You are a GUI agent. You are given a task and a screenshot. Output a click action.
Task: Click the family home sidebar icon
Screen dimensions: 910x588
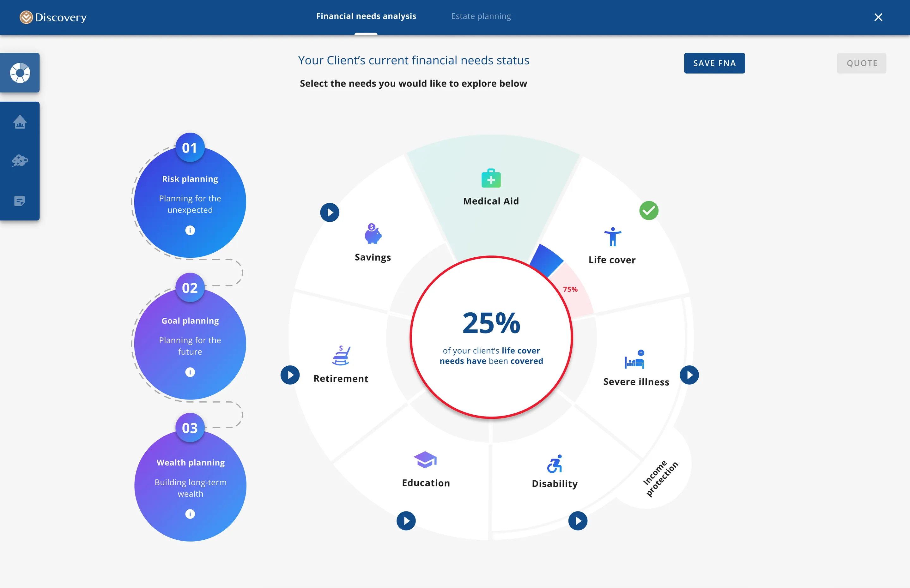[x=20, y=122]
